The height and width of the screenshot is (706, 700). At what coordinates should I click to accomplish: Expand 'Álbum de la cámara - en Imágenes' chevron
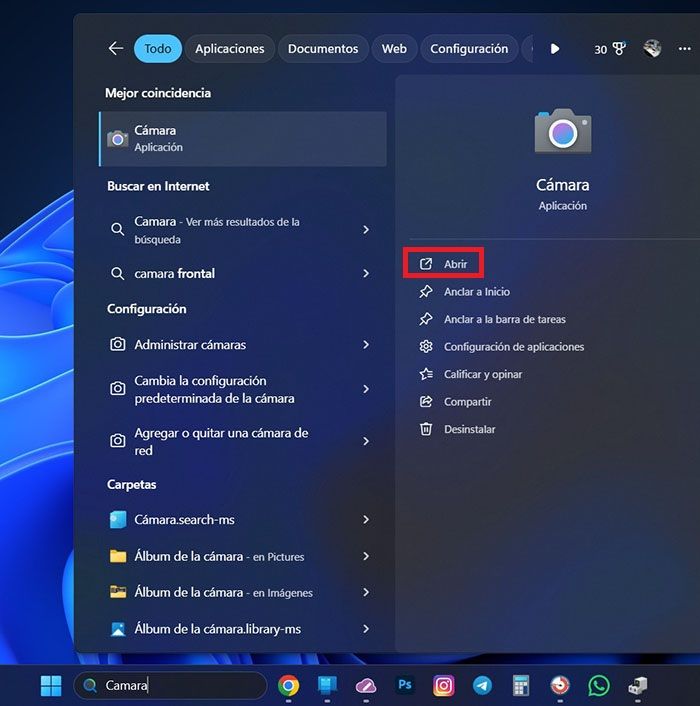tap(366, 592)
